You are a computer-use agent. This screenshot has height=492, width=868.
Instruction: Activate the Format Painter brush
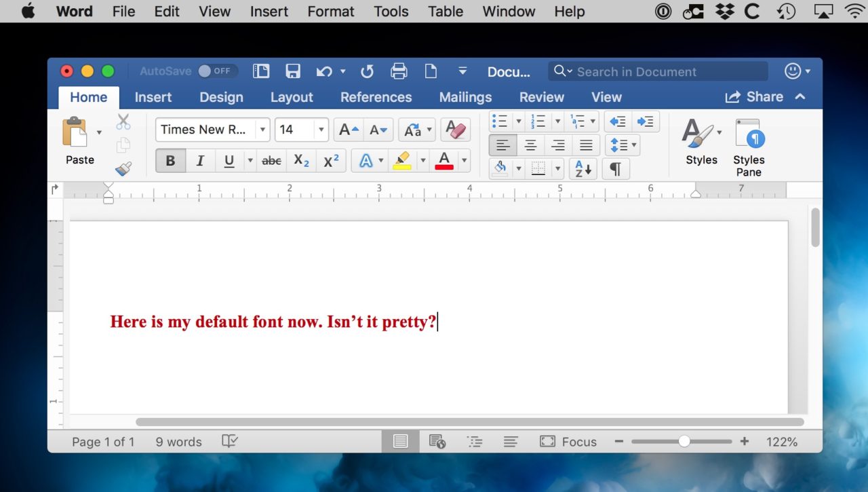point(123,168)
